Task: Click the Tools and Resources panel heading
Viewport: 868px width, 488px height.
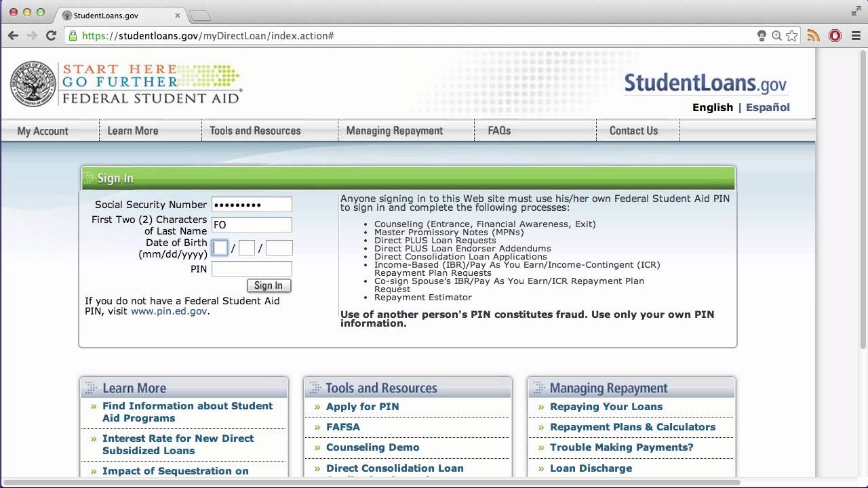Action: (408, 388)
